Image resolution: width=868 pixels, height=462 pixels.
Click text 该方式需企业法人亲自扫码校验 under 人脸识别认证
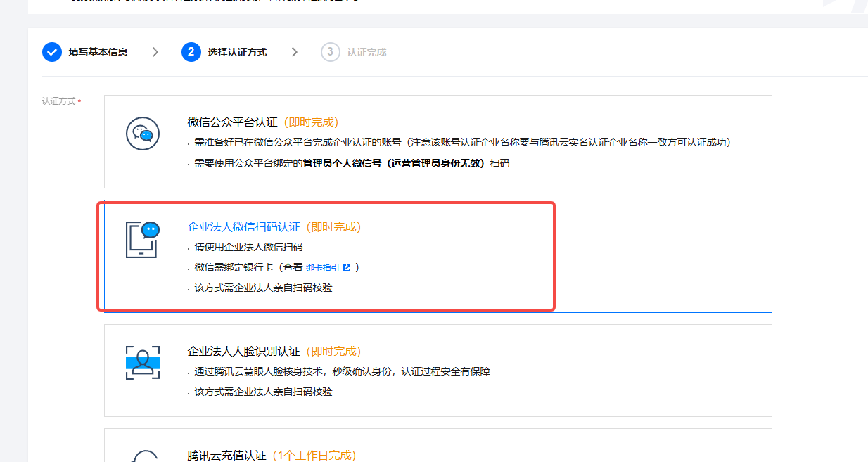click(264, 392)
